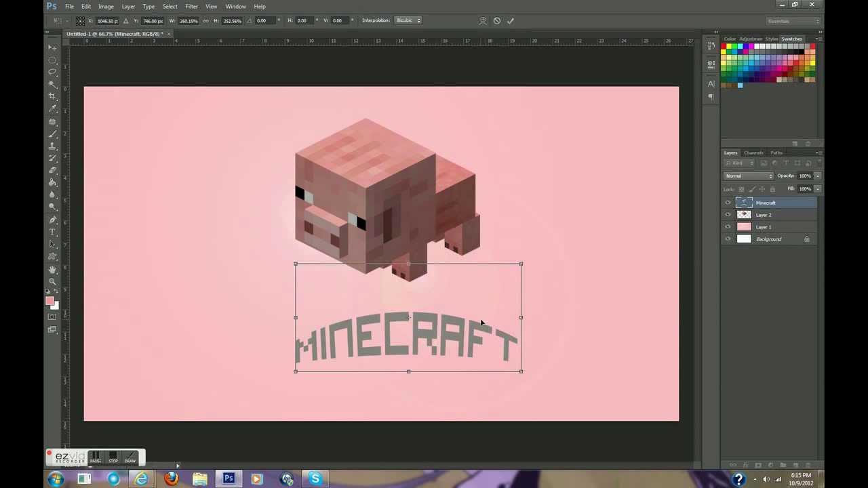
Task: Select the Blur tool
Action: click(52, 195)
